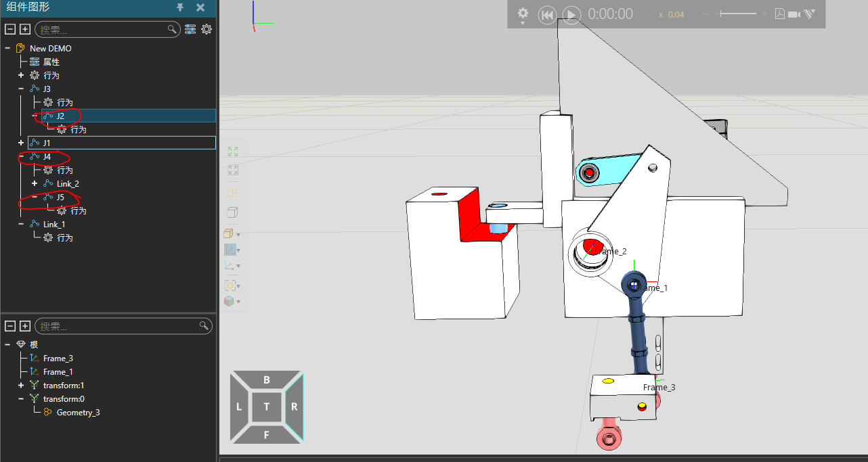
Task: Toggle the properties filter icon beside the search
Action: point(190,29)
